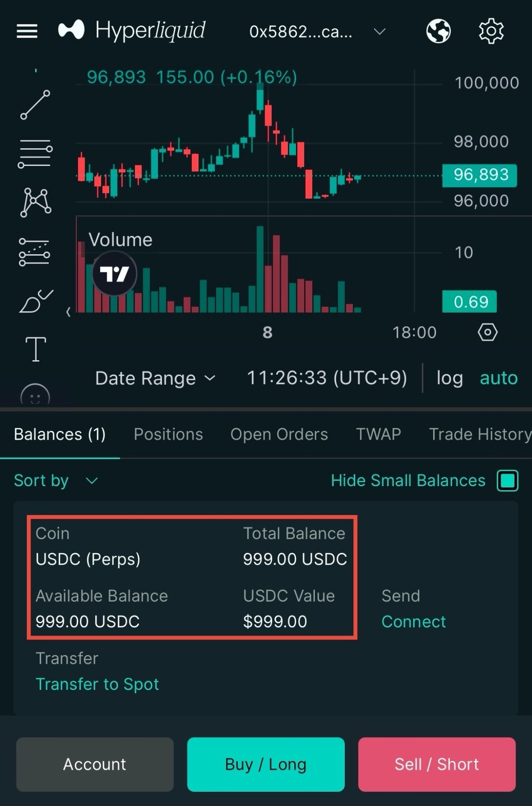Expand the wallet address 0x5862 dropdown

click(317, 31)
